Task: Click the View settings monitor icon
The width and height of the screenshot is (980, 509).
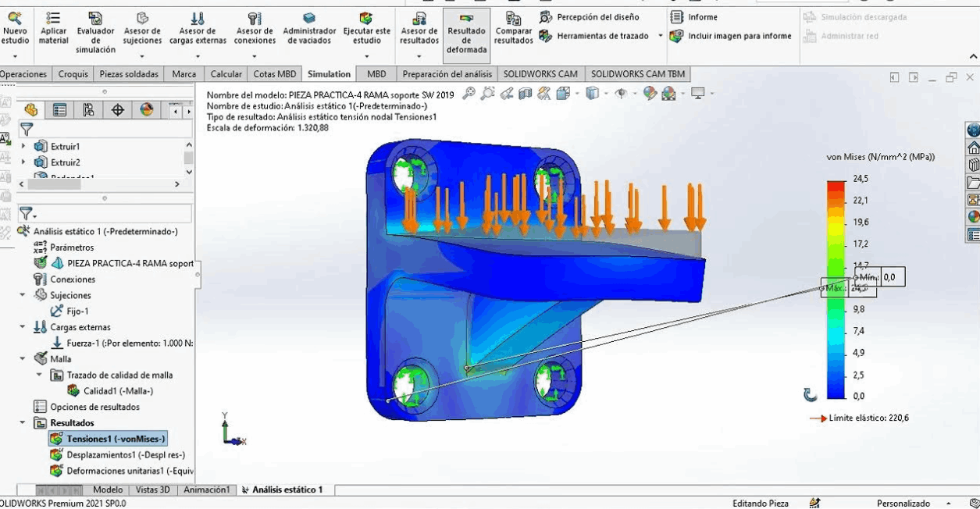Action: pyautogui.click(x=698, y=94)
